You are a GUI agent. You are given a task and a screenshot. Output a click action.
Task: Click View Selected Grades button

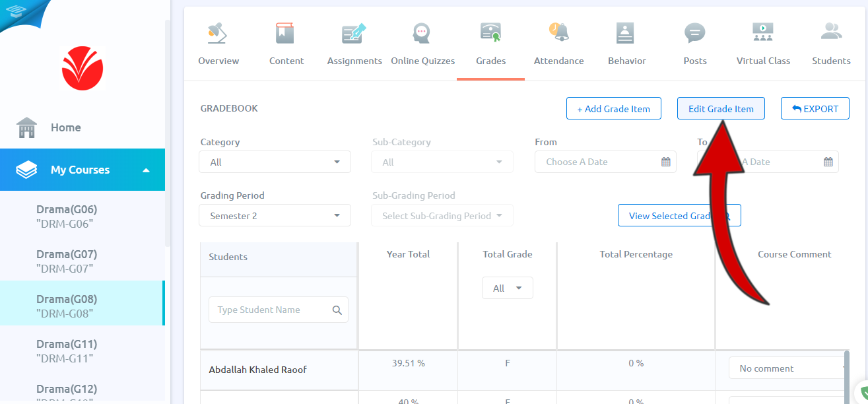tap(679, 215)
